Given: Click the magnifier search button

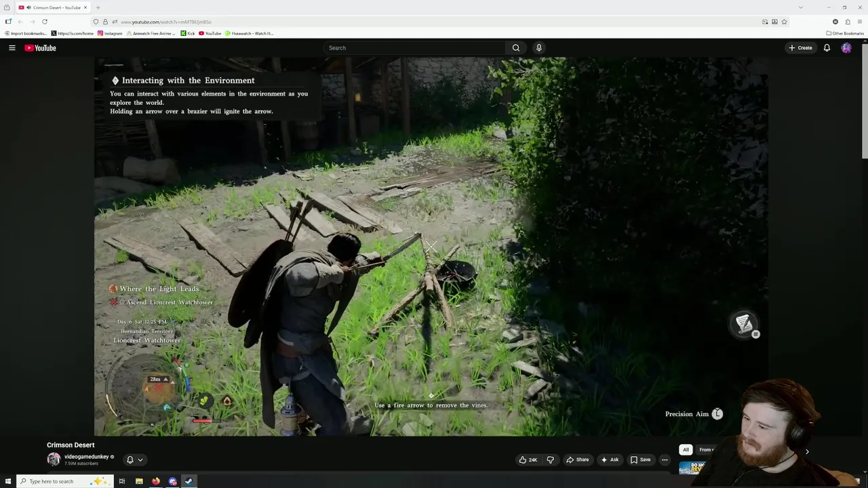Looking at the screenshot, I should click(x=516, y=47).
